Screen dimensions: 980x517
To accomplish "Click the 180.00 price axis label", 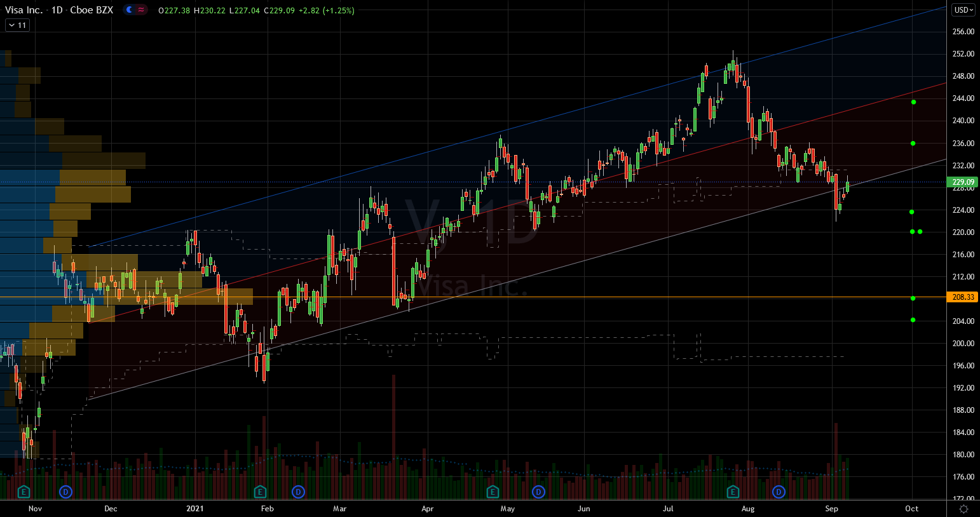I will tap(963, 455).
